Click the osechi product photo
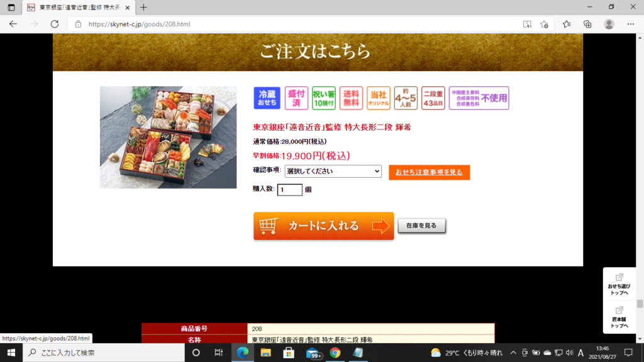The image size is (644, 362). pos(168,137)
